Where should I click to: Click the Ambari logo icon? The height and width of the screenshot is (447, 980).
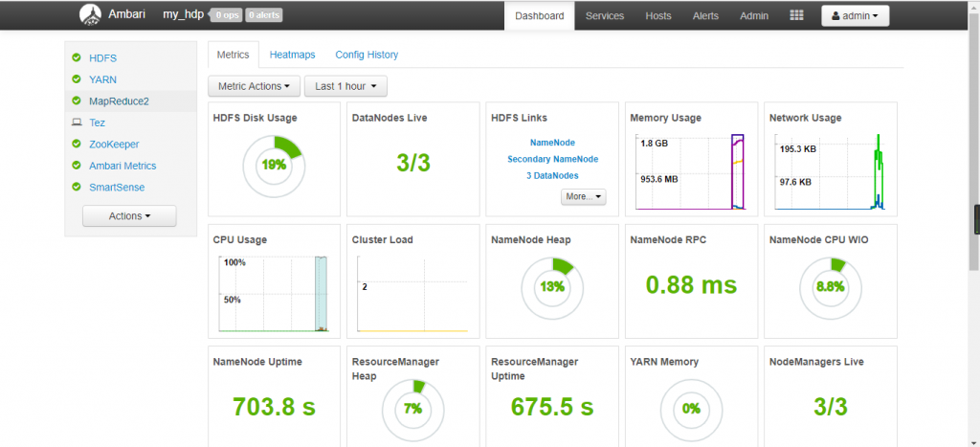point(90,15)
